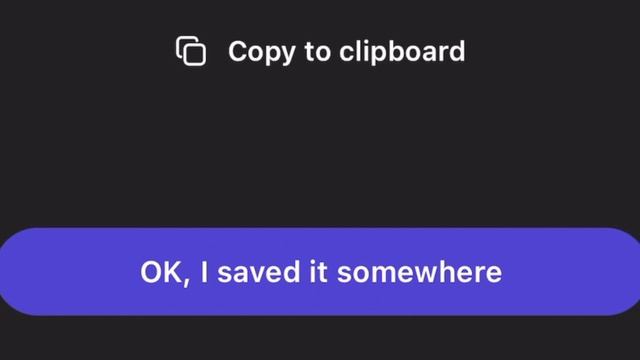Viewport: 640px width, 360px height.
Task: Click the word somewhere on purple button
Action: coord(419,272)
